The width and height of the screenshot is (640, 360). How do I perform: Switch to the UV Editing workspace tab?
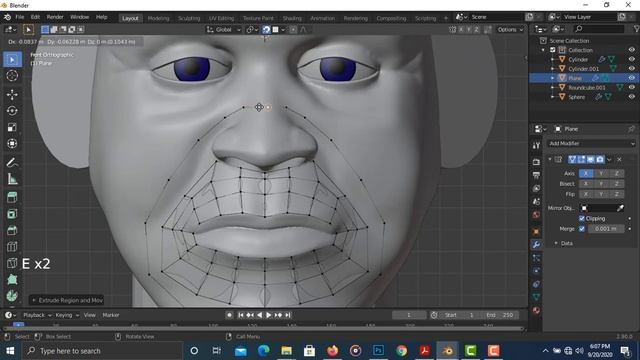(222, 18)
